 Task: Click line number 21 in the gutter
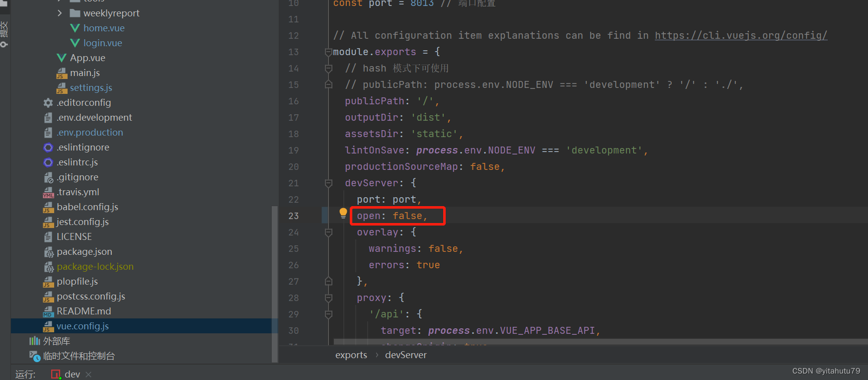tap(294, 183)
